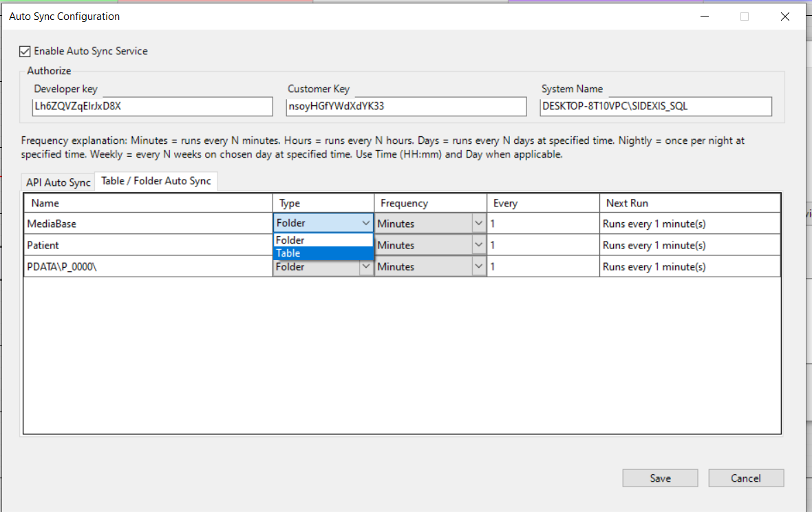
Task: Choose Table option in the dropdown list
Action: pyautogui.click(x=323, y=253)
